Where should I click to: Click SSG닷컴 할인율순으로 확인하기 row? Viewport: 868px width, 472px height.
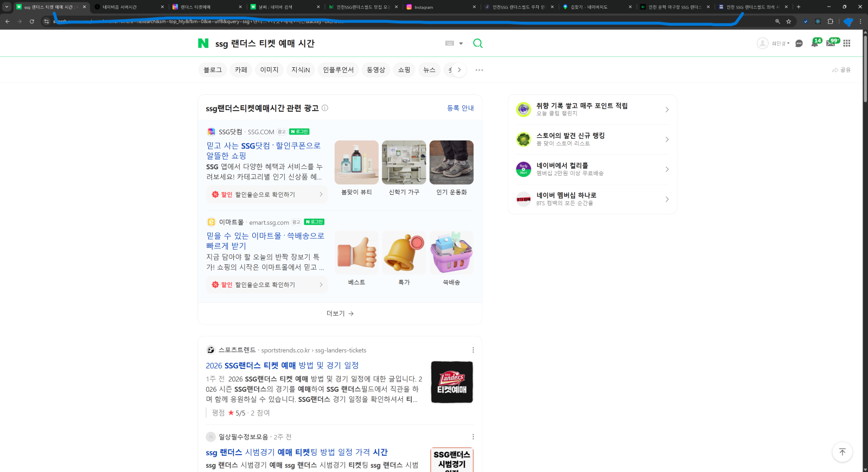point(267,194)
